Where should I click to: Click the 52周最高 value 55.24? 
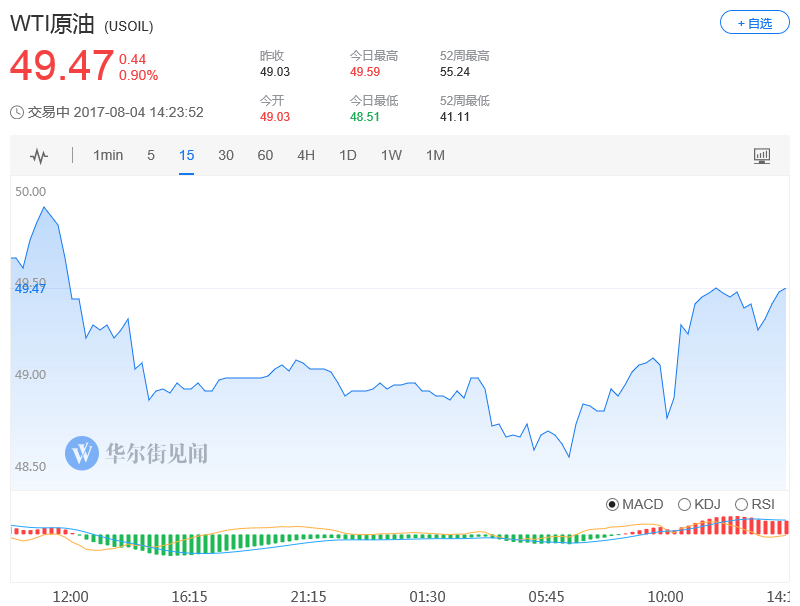tap(455, 72)
